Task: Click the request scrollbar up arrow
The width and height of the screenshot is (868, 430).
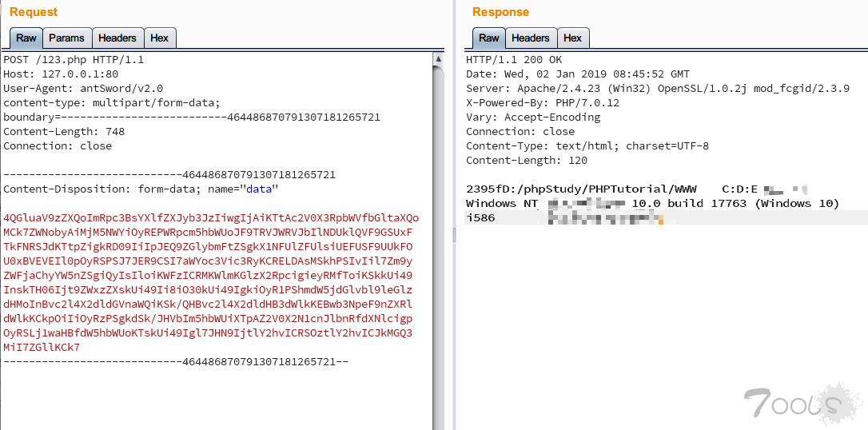Action: 439,58
